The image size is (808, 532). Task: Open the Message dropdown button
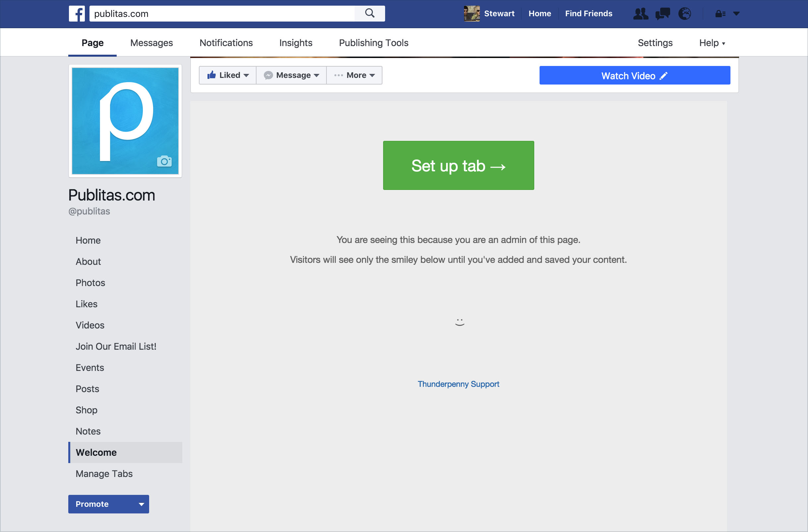click(x=291, y=75)
